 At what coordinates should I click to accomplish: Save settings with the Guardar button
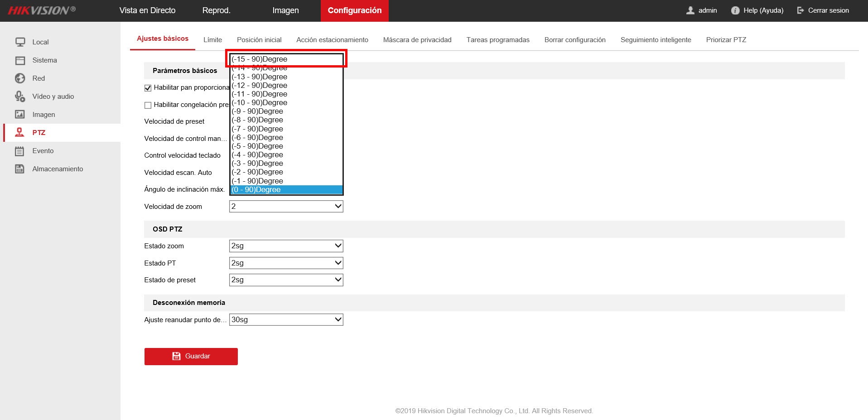[191, 357]
